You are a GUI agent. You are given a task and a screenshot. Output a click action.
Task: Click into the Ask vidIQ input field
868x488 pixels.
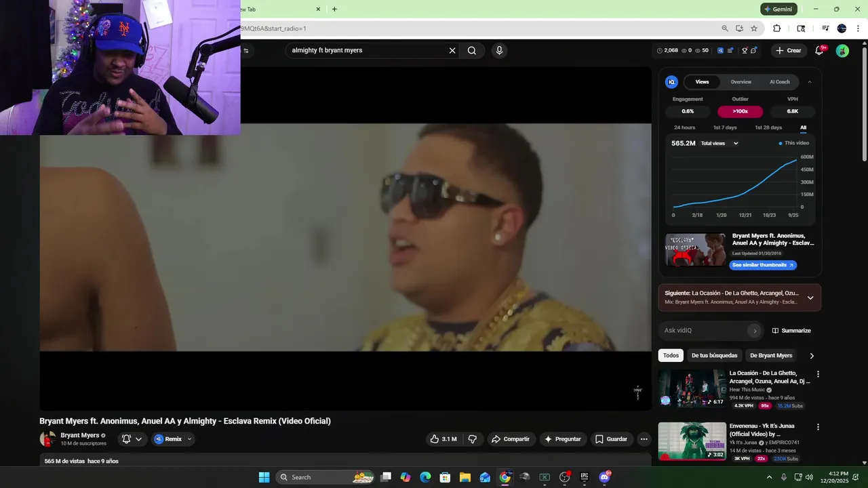coord(704,331)
